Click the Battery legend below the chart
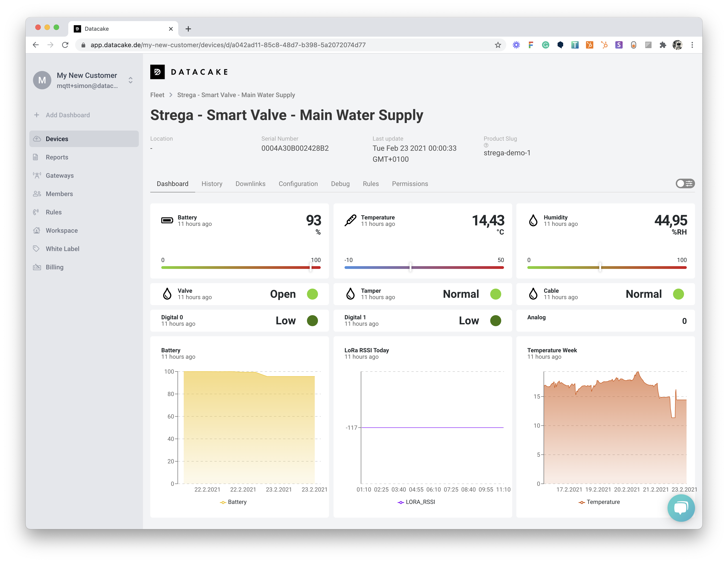Screen dimensions: 728x563 click(x=233, y=502)
